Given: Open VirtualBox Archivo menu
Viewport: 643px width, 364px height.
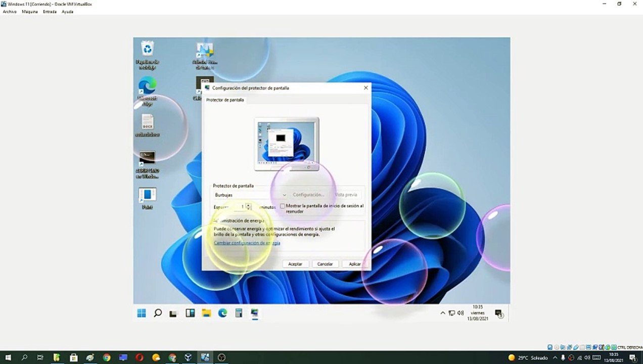Looking at the screenshot, I should pyautogui.click(x=10, y=12).
